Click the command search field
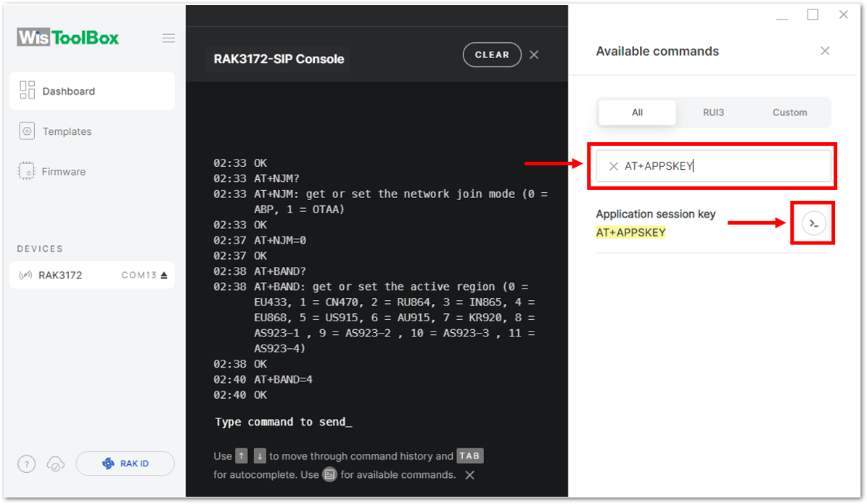 (713, 166)
